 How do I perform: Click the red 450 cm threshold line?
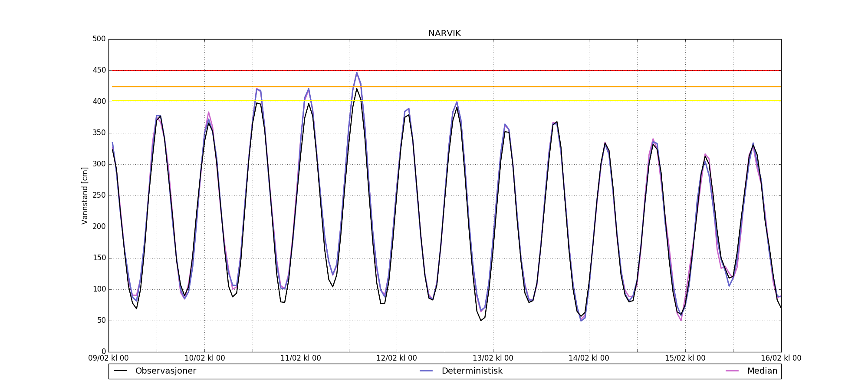click(447, 70)
